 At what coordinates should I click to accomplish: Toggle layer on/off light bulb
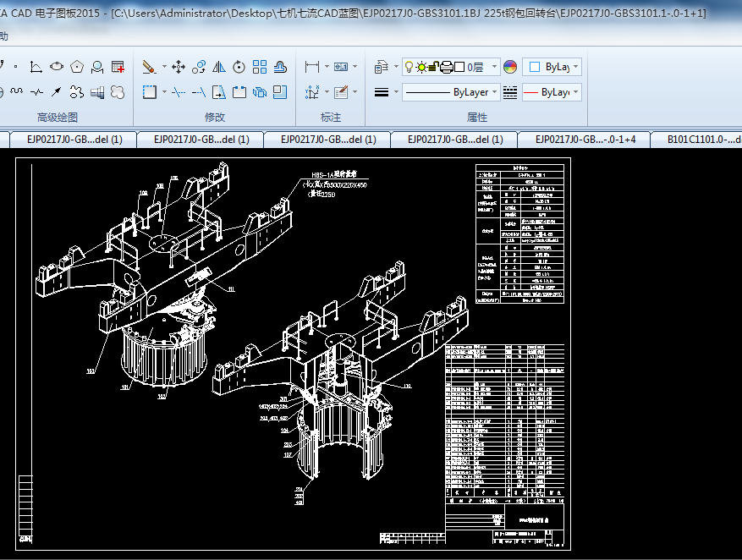(409, 67)
